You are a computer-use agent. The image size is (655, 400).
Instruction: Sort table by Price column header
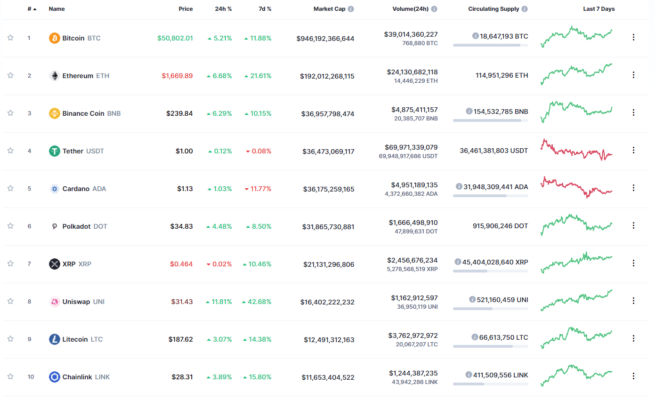coord(185,8)
